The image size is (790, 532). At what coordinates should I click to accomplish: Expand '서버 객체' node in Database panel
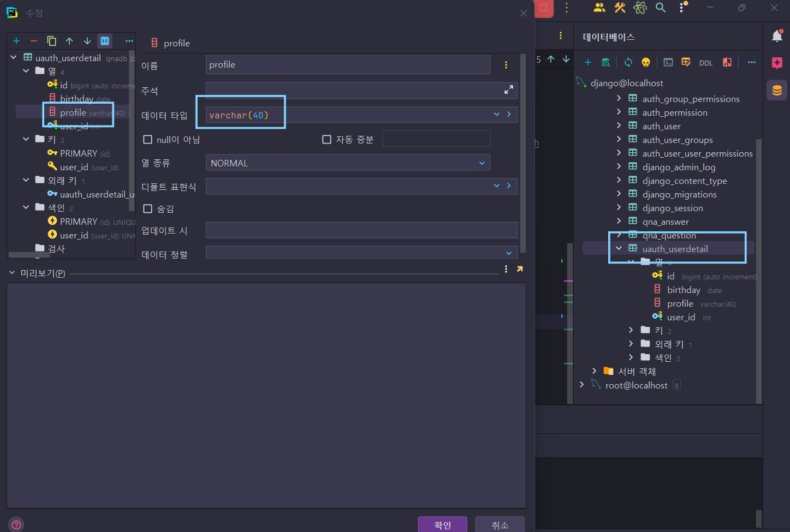point(595,370)
